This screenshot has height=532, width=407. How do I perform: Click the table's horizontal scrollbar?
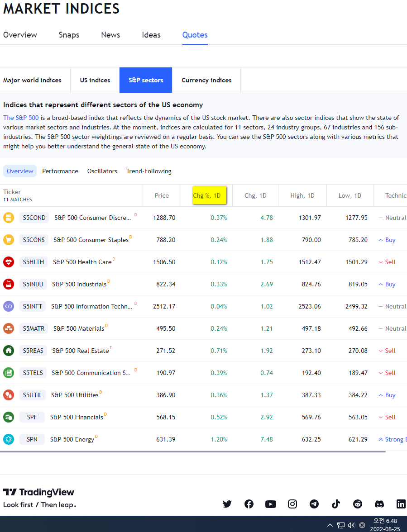click(x=193, y=451)
